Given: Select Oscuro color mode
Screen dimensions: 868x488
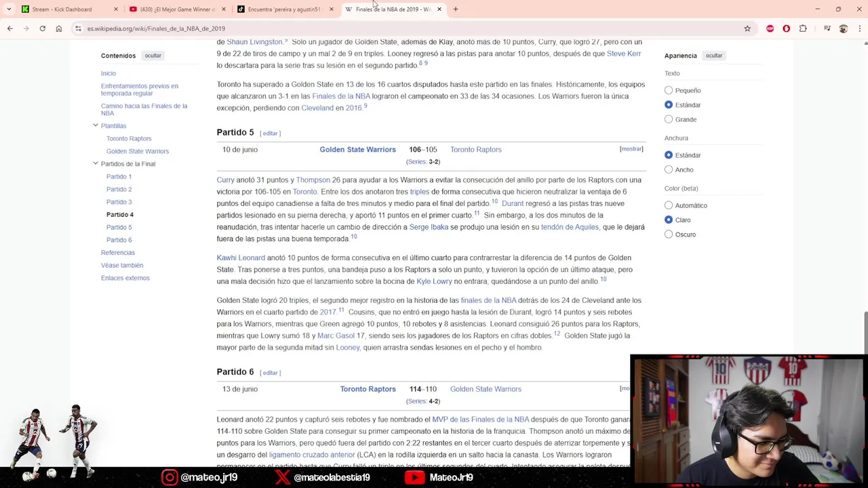Looking at the screenshot, I should coord(669,235).
